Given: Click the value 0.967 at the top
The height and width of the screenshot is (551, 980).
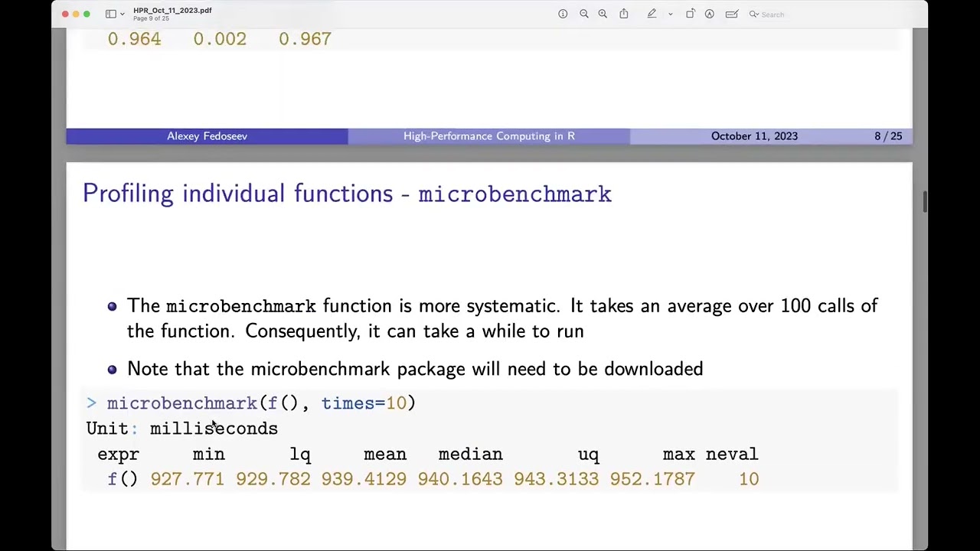Looking at the screenshot, I should click(305, 39).
